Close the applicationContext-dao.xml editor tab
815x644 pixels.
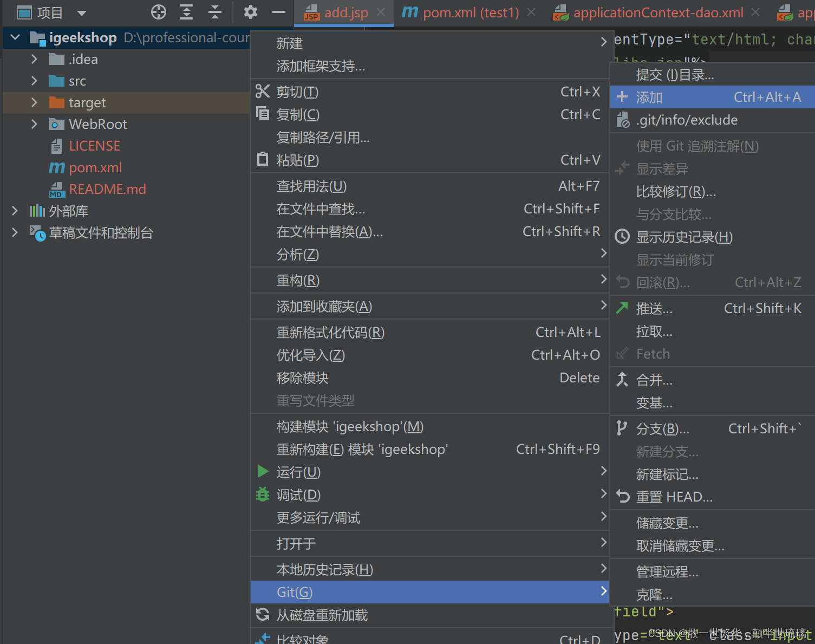(x=756, y=12)
